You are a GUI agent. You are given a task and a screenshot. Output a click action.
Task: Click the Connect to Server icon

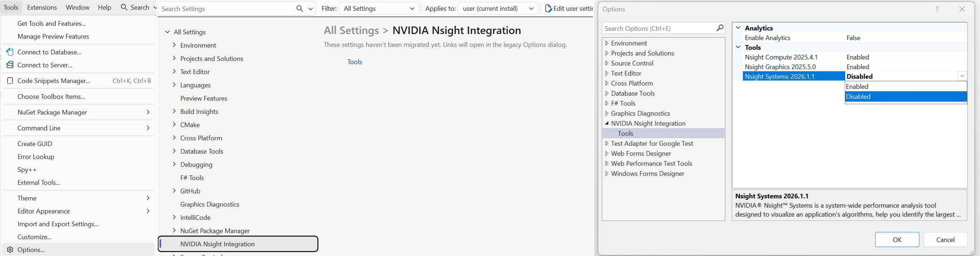(10, 65)
